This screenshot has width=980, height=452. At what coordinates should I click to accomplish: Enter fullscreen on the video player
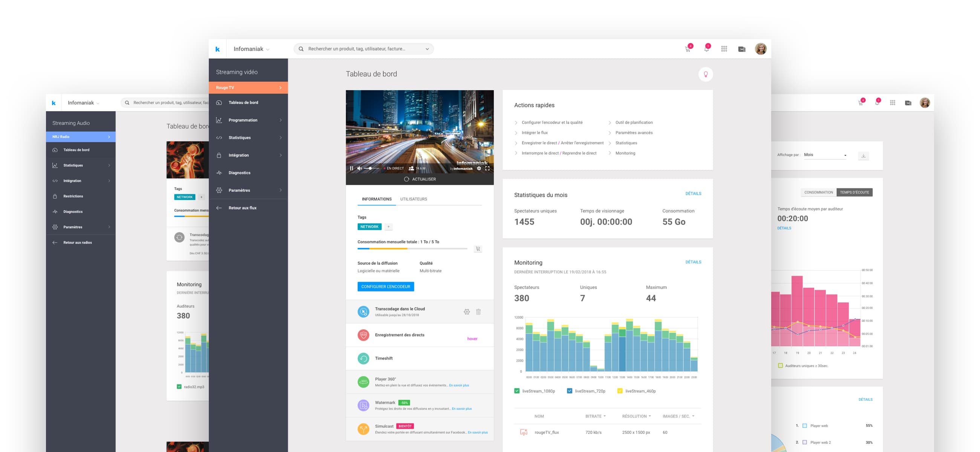point(487,168)
